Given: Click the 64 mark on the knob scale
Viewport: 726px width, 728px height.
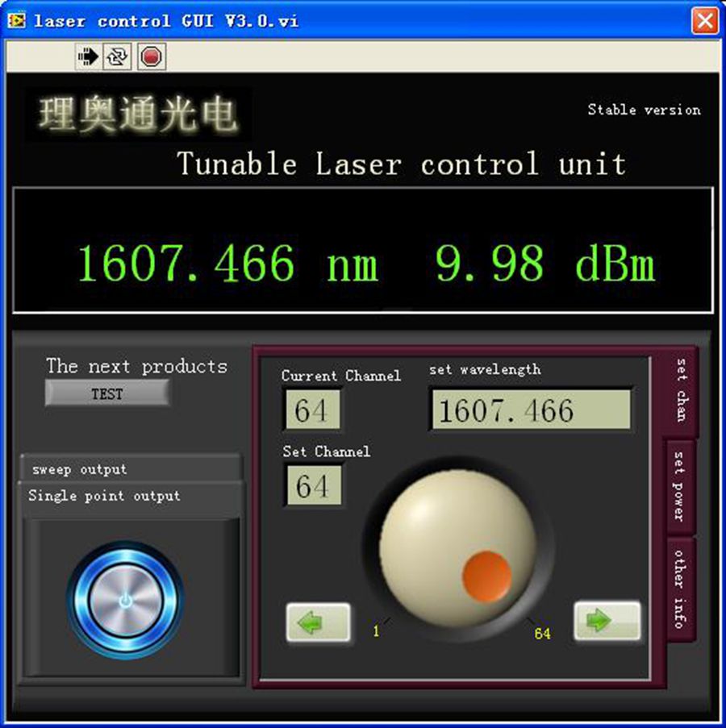Looking at the screenshot, I should (542, 634).
